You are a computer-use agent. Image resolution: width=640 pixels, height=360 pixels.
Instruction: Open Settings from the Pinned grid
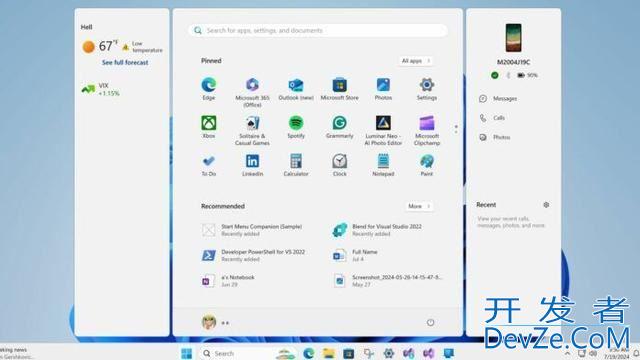point(427,89)
